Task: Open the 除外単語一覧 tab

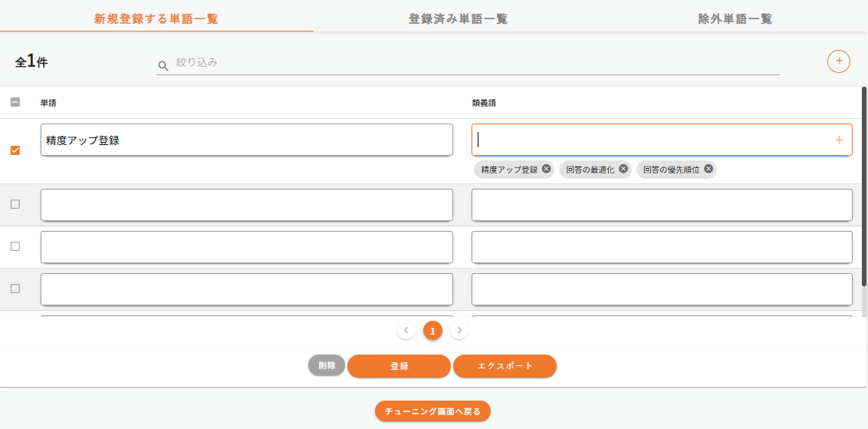Action: tap(735, 18)
